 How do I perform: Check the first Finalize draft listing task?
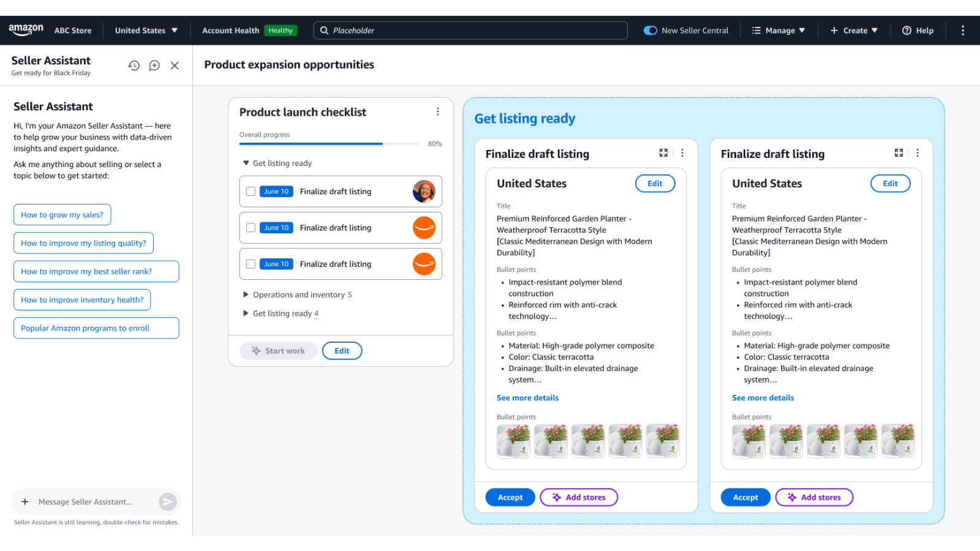pos(251,191)
